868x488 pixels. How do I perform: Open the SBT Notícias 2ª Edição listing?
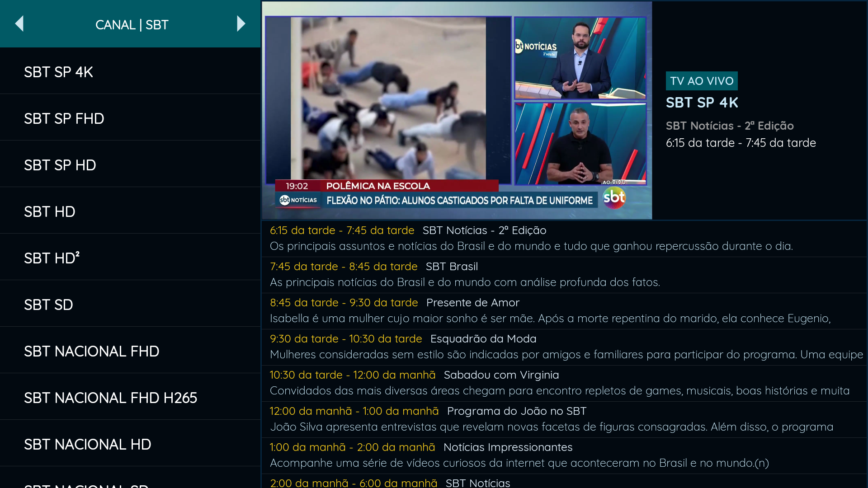tap(563, 238)
